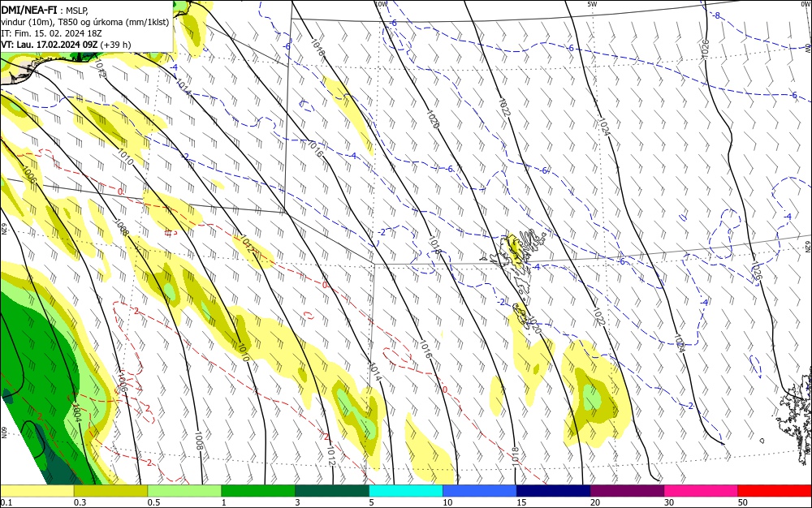Click the red 50+ legend swatch
The width and height of the screenshot is (812, 508).
tap(774, 491)
